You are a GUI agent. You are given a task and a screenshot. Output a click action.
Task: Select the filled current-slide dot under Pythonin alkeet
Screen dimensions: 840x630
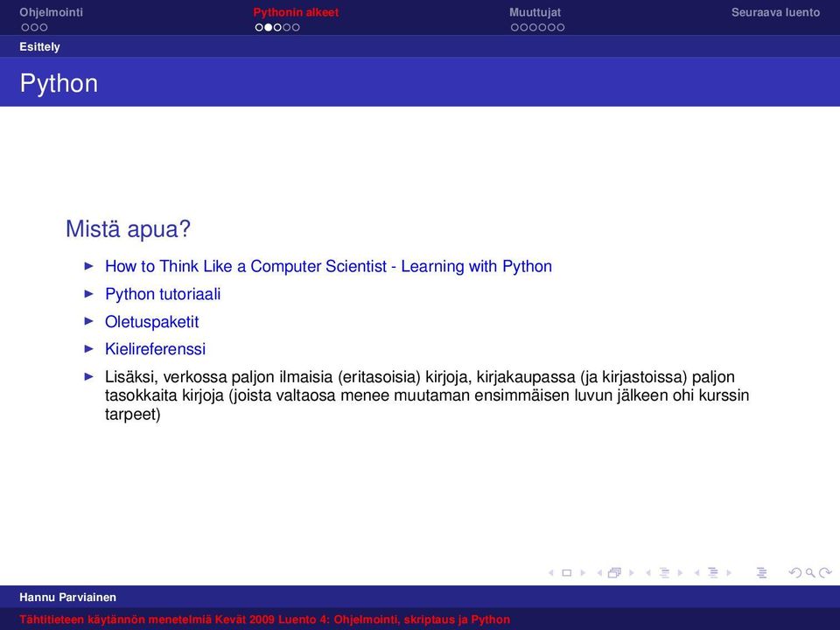(x=269, y=27)
